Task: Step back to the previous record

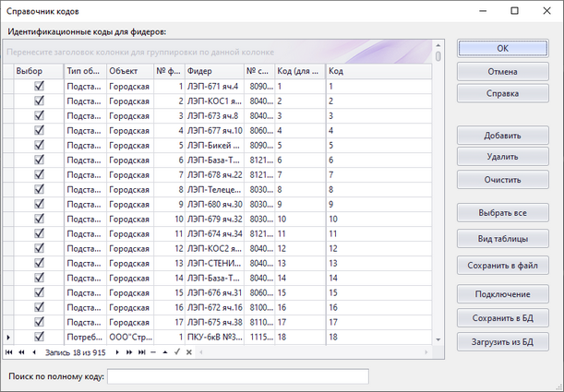Action: [x=33, y=352]
